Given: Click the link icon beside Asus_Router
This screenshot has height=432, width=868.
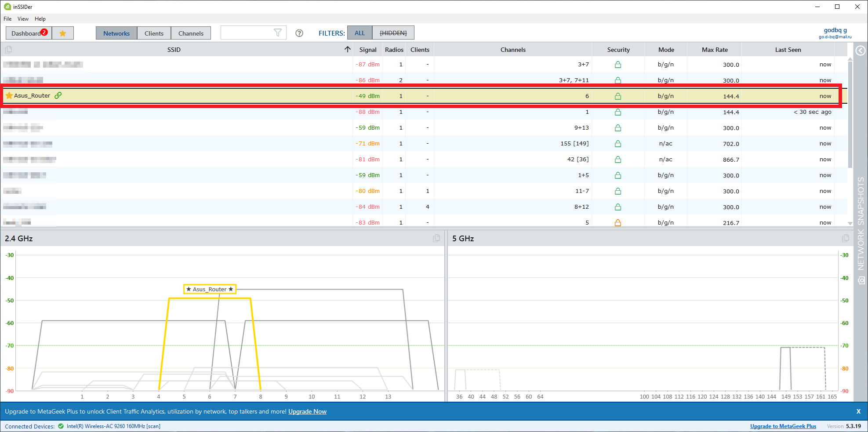Looking at the screenshot, I should click(x=58, y=95).
